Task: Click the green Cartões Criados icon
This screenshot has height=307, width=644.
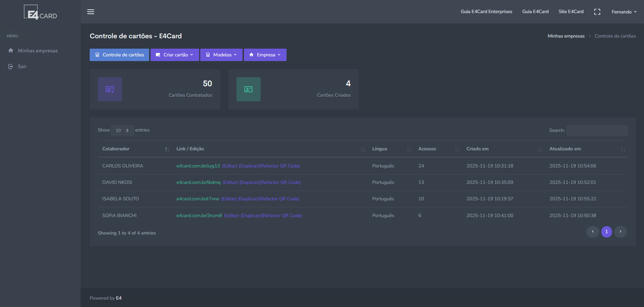Action: point(248,89)
